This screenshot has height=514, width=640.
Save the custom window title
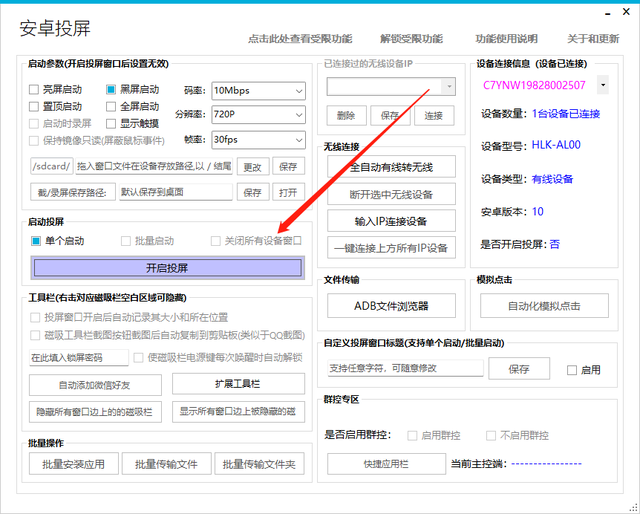click(x=519, y=369)
